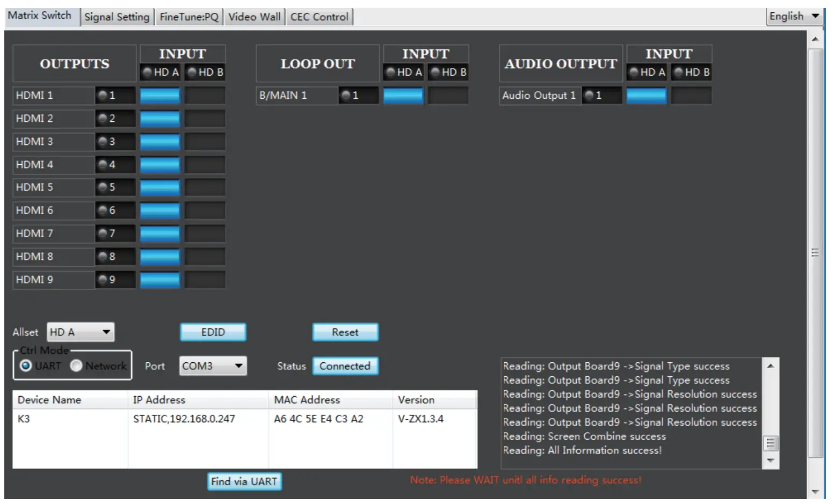Toggle HD A input for HDMI 5 output
The height and width of the screenshot is (504, 835).
[x=160, y=187]
